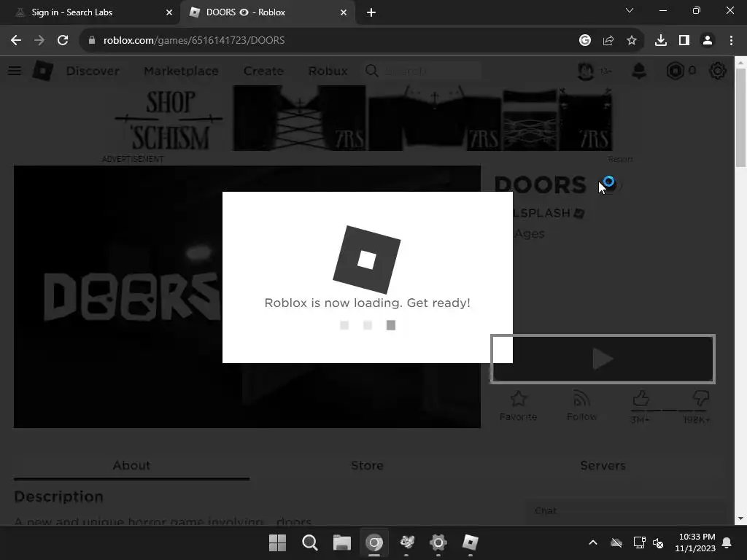
Task: Reload the page with the refresh icon
Action: (x=63, y=41)
